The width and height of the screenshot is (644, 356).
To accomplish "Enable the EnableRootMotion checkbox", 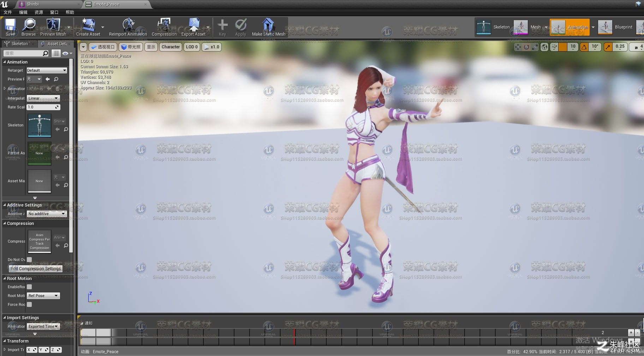I will pos(29,287).
